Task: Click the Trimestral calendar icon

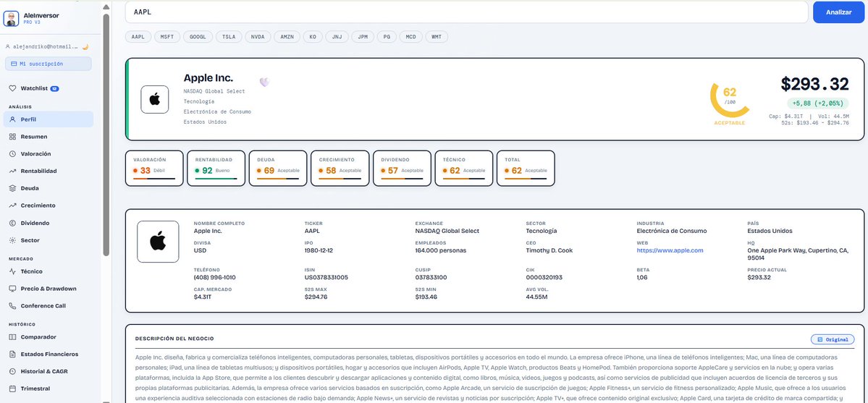Action: [13, 388]
